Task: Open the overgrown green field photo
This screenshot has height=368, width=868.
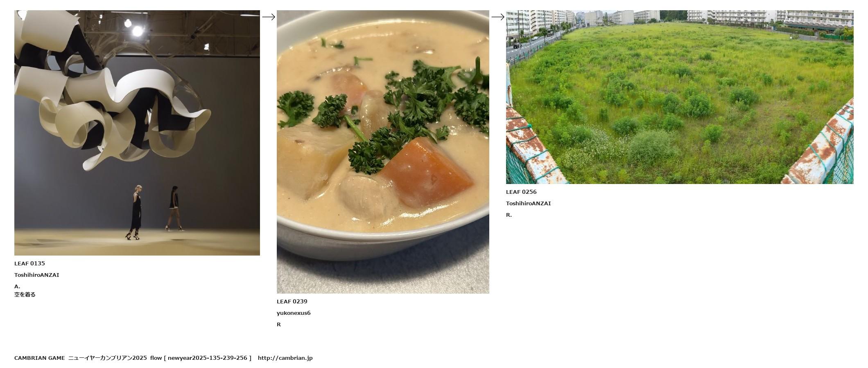Action: coord(680,97)
